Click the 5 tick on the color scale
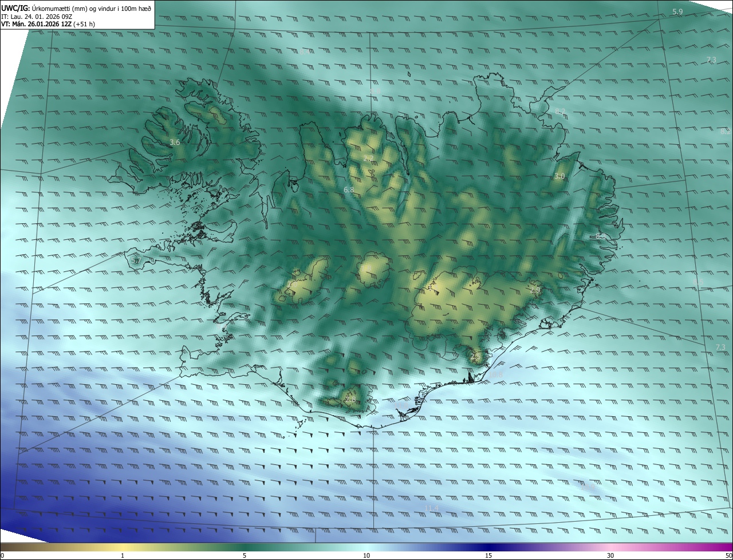Viewport: 733px width, 560px height. pyautogui.click(x=245, y=555)
